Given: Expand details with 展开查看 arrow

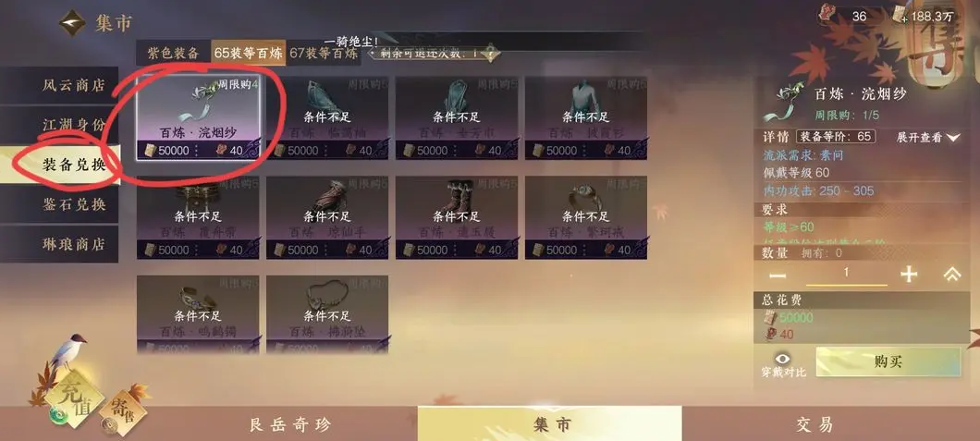Looking at the screenshot, I should pyautogui.click(x=928, y=138).
